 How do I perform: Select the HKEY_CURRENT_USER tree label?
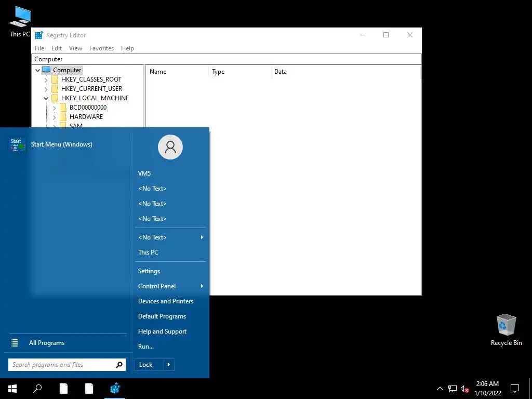[x=91, y=89]
